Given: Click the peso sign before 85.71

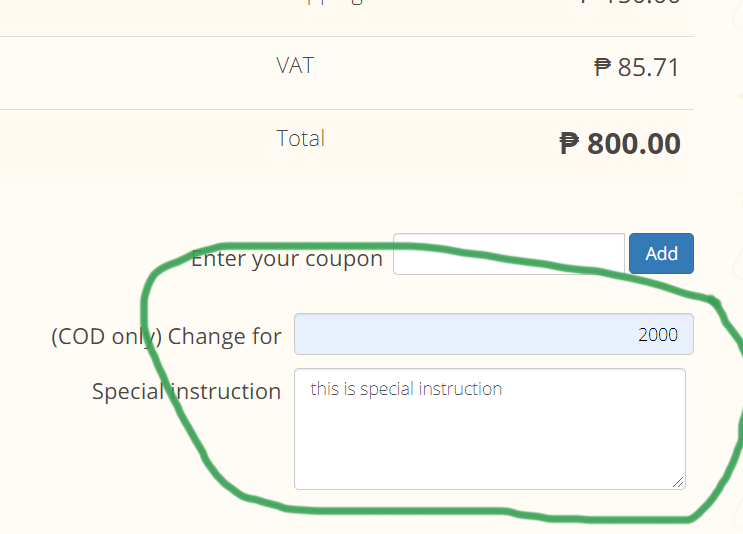Looking at the screenshot, I should pos(602,68).
